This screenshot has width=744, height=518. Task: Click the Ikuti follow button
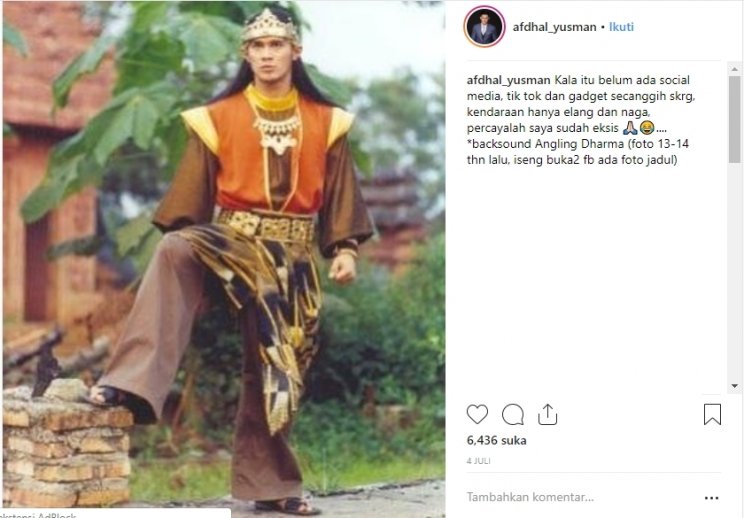click(621, 27)
